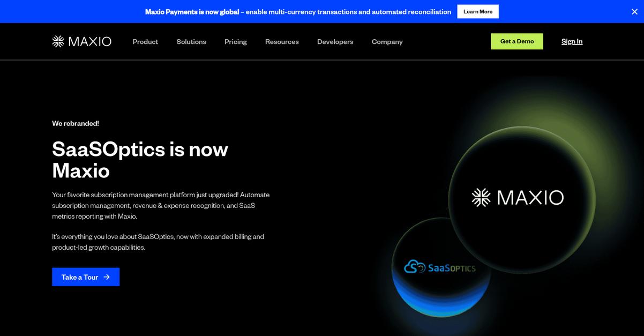644x336 pixels.
Task: Click the arrow icon in Take a Tour
Action: (107, 277)
